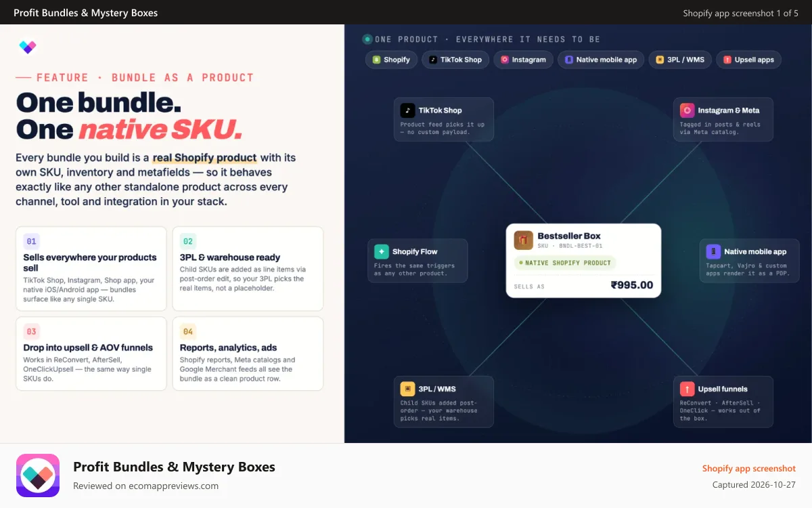Screen dimensions: 812x508
Task: Open the 'Sells everywhere your products sell' card
Action: (91, 269)
